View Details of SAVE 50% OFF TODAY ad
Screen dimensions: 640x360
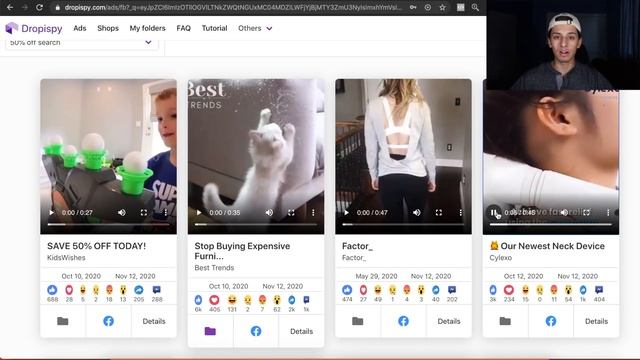pos(154,321)
